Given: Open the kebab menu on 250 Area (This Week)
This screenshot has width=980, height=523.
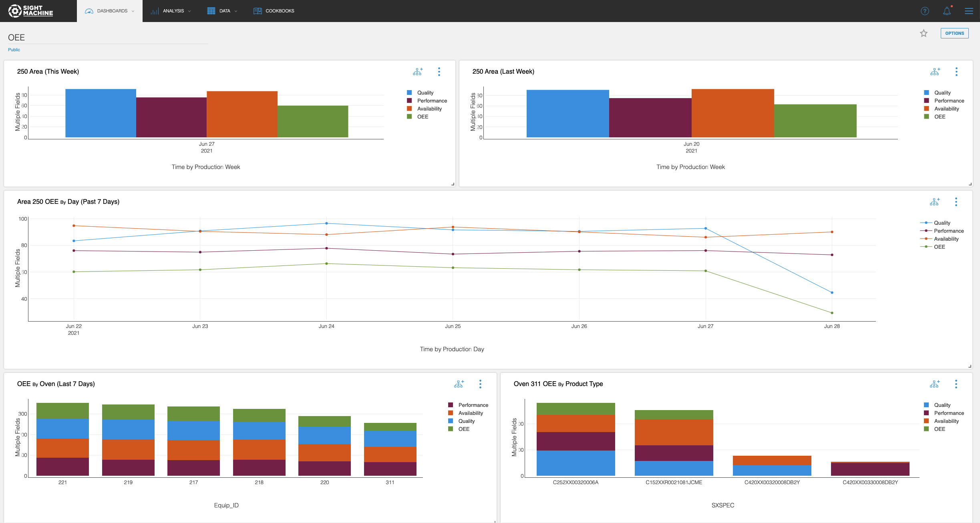Looking at the screenshot, I should tap(439, 72).
